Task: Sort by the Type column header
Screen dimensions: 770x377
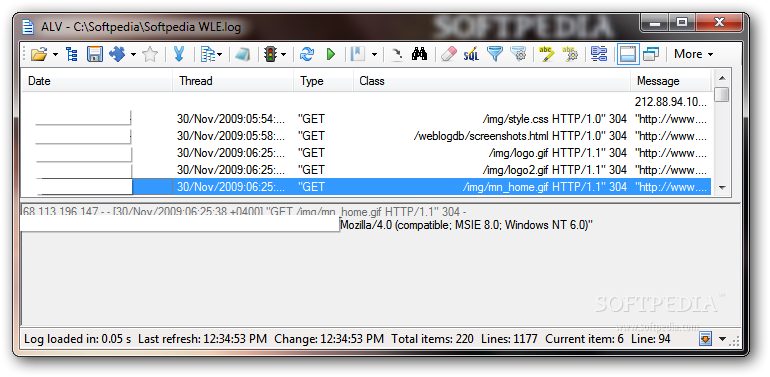Action: click(324, 81)
